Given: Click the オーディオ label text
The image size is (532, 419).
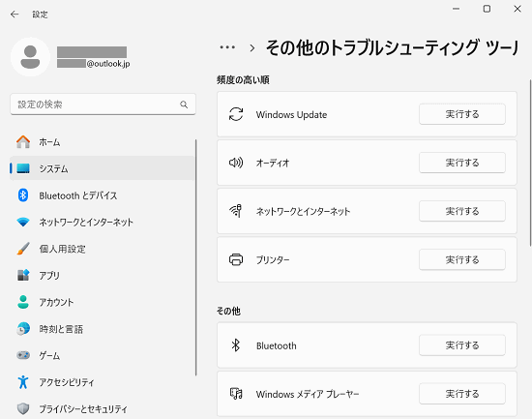Looking at the screenshot, I should point(273,163).
